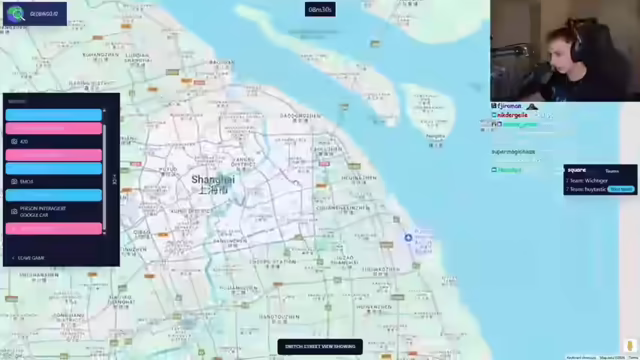The width and height of the screenshot is (640, 360).
Task: Select the Street View pegman icon
Action: coord(630,345)
